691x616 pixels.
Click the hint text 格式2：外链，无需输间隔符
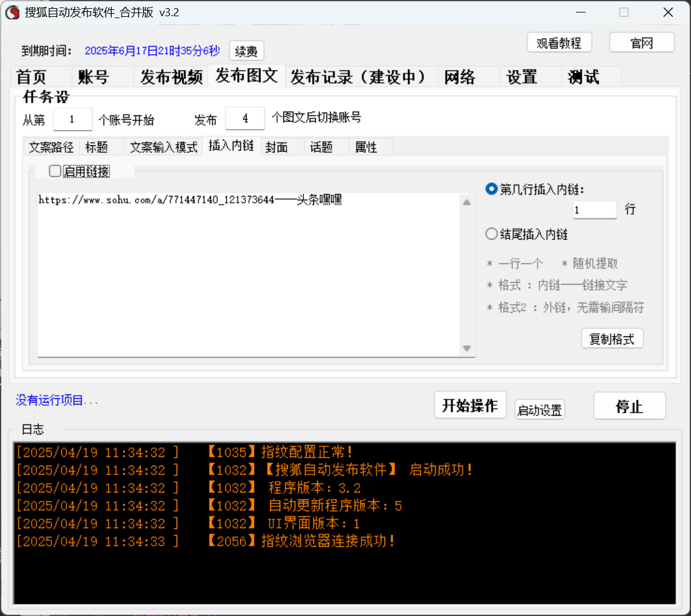tap(566, 307)
